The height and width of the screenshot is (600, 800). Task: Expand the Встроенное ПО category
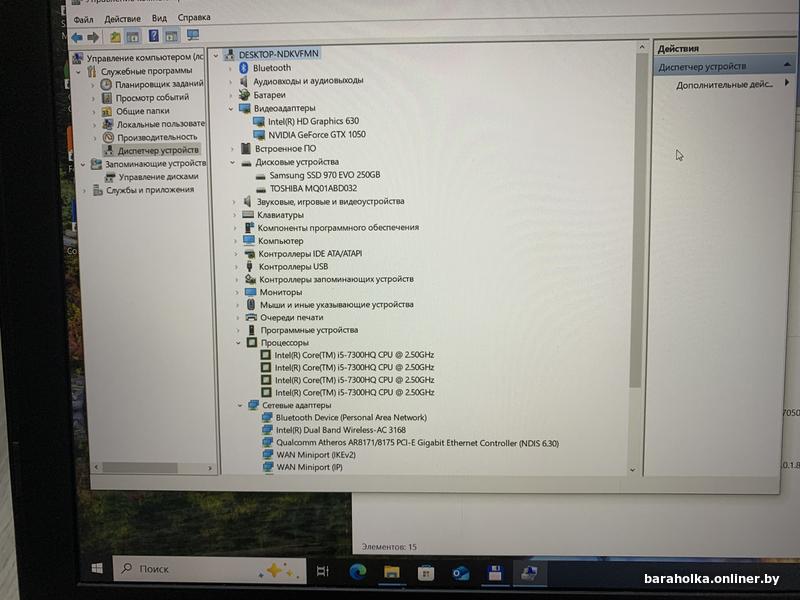232,149
